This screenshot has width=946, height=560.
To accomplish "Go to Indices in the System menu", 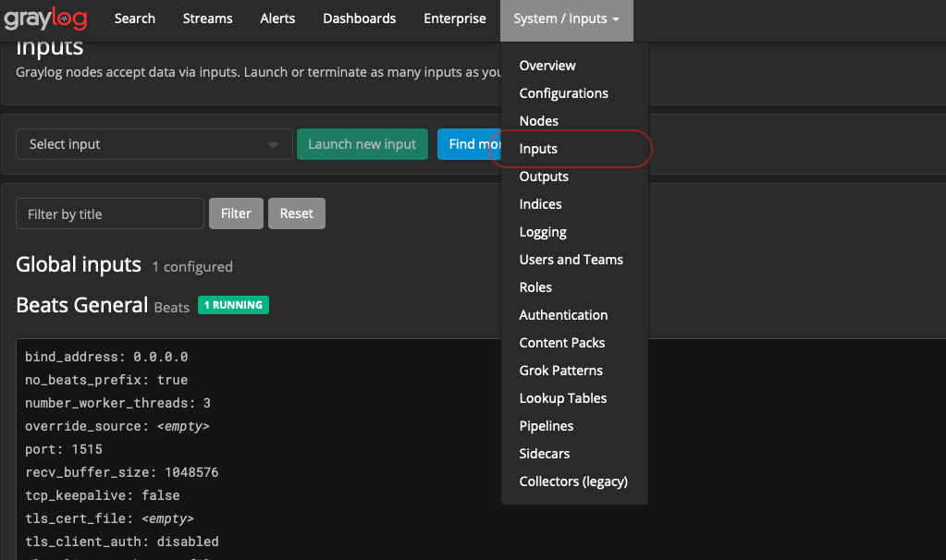I will (x=541, y=203).
